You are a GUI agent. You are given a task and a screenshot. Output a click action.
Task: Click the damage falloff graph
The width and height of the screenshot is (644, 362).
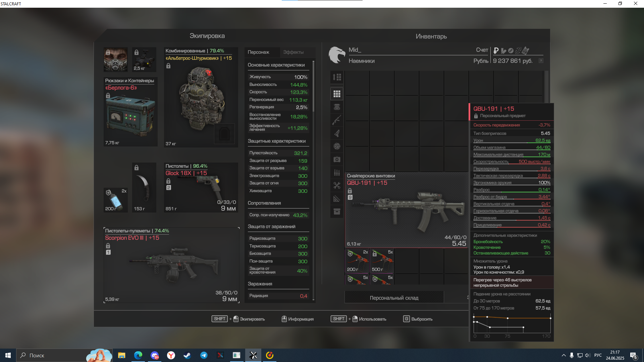click(512, 324)
